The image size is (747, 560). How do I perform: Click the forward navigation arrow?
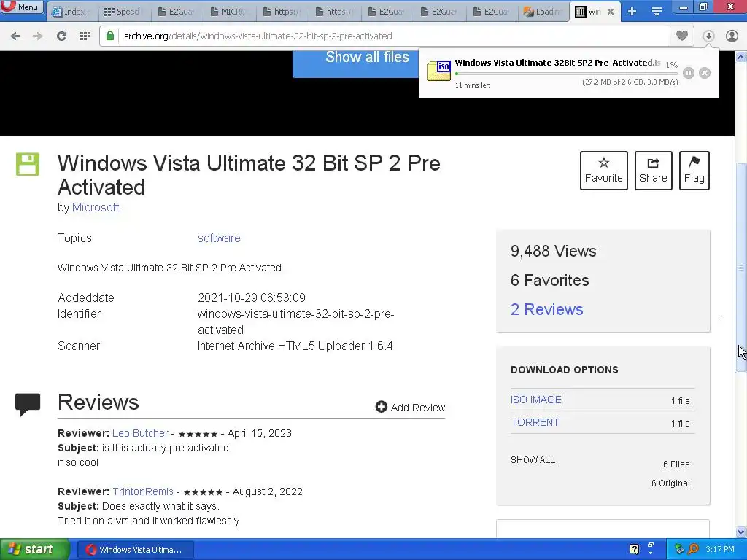(37, 36)
